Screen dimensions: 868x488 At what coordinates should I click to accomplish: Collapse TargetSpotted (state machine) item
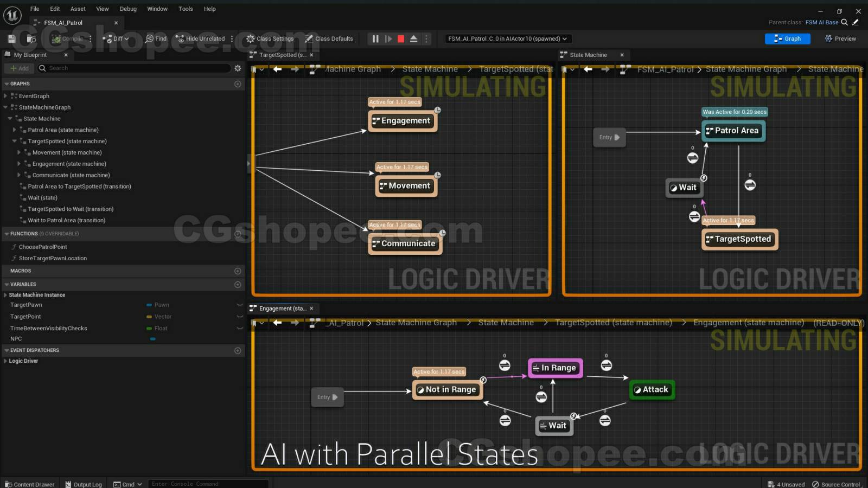[x=15, y=141]
